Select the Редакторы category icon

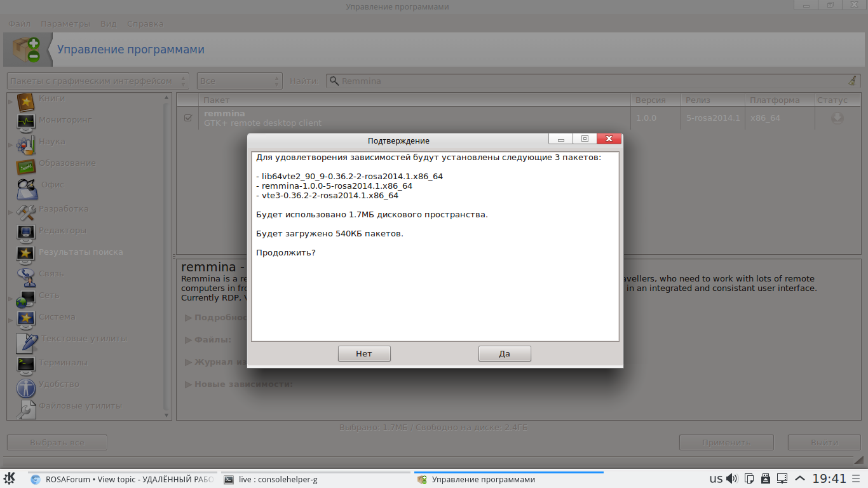tap(26, 233)
